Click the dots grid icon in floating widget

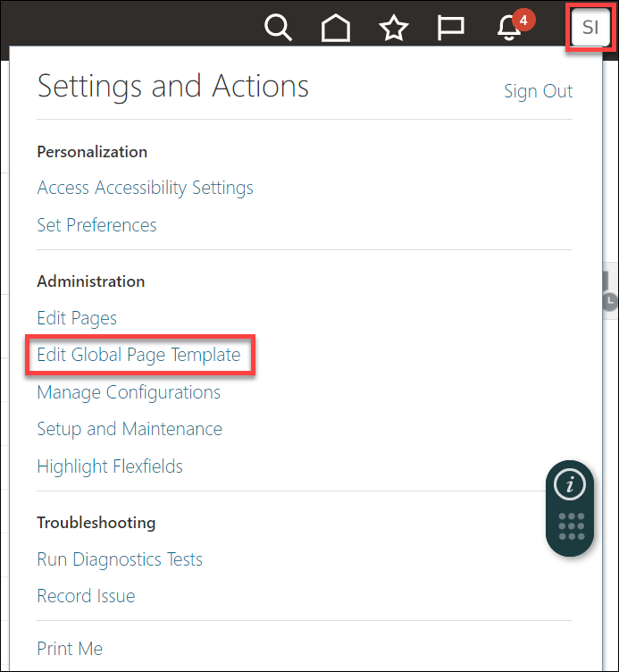pyautogui.click(x=572, y=526)
